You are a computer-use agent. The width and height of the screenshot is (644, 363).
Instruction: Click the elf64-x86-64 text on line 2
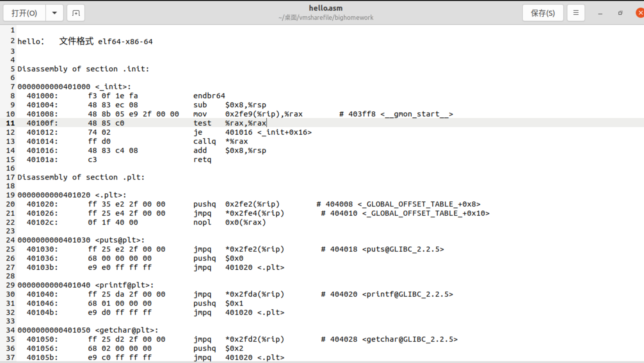pyautogui.click(x=125, y=42)
